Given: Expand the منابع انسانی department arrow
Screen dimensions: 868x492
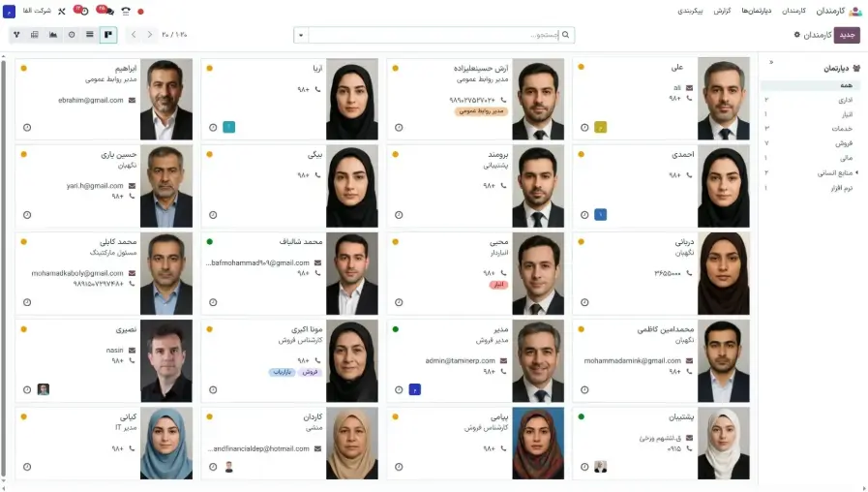Looking at the screenshot, I should click(857, 172).
